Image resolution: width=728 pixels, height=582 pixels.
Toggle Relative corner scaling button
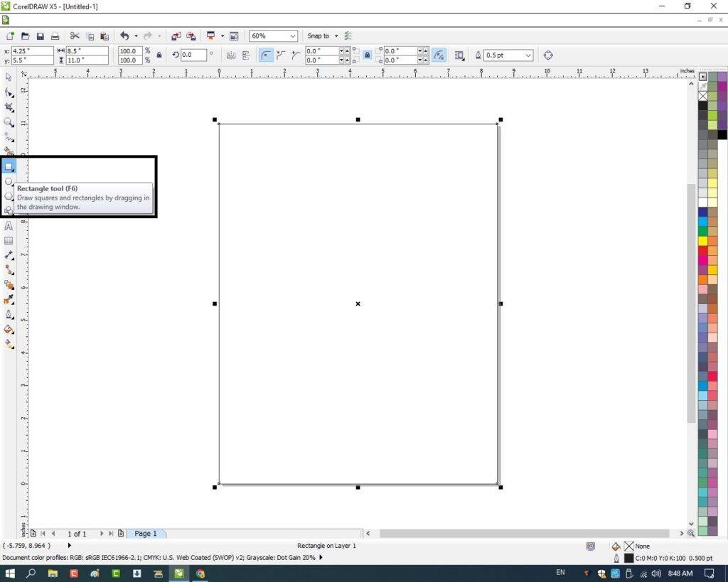(x=438, y=55)
